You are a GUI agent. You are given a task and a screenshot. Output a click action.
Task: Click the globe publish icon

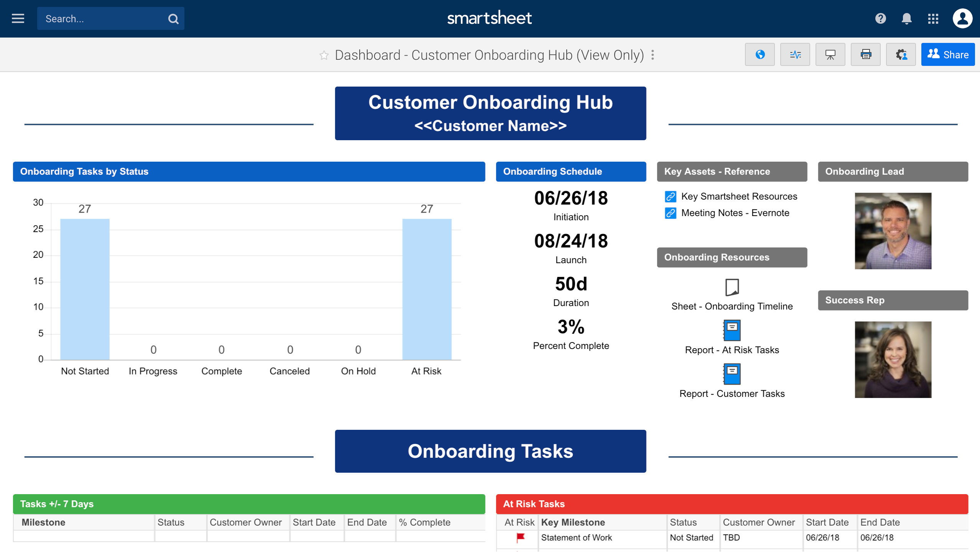coord(760,55)
